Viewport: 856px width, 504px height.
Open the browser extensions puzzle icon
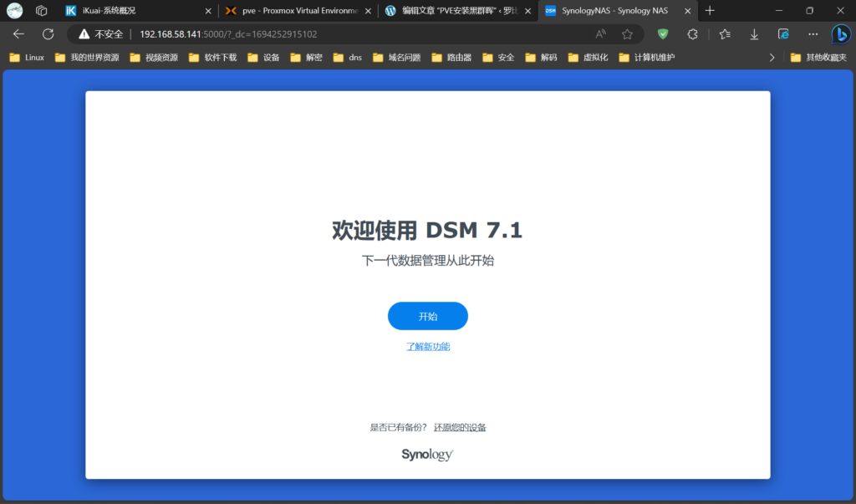point(692,34)
